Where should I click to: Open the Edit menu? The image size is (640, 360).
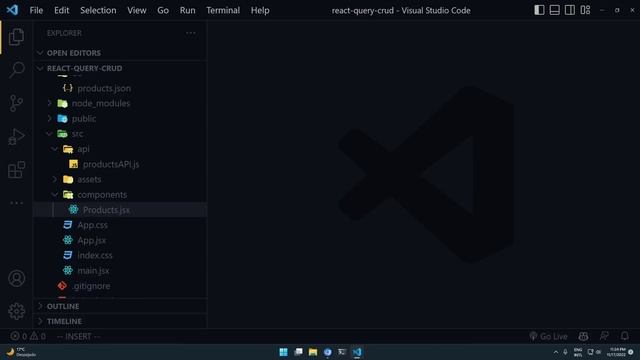(x=62, y=11)
